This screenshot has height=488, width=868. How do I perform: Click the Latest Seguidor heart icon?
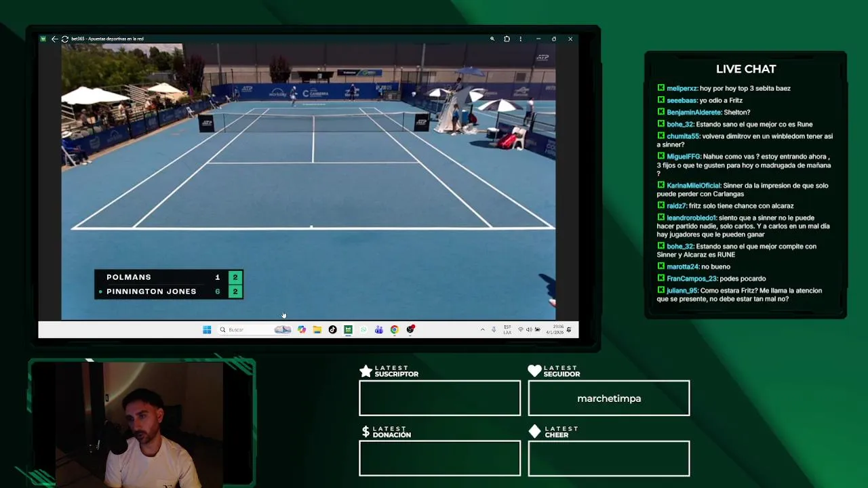click(x=534, y=371)
